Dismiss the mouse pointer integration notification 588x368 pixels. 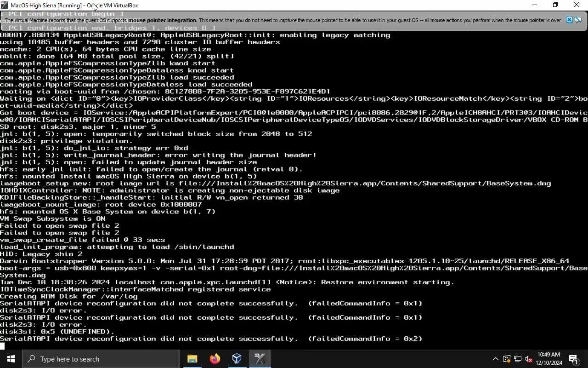pyautogui.click(x=569, y=20)
